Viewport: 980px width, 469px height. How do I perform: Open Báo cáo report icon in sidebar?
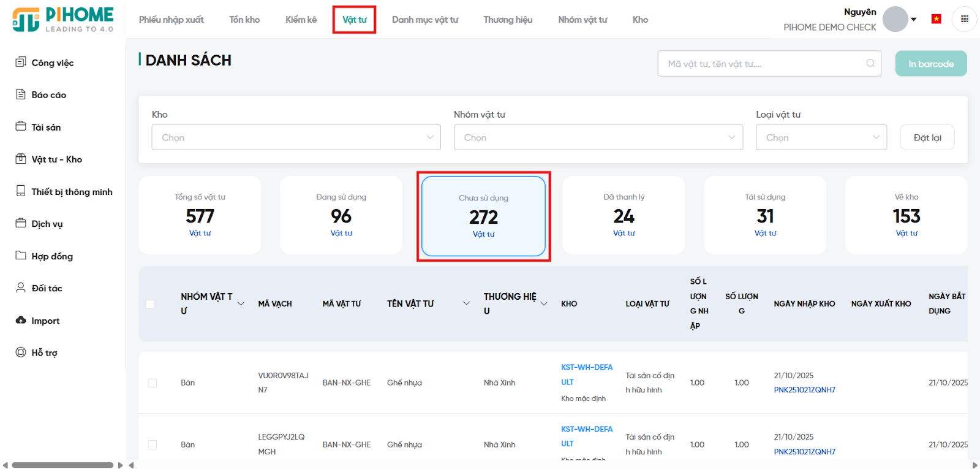click(x=21, y=94)
